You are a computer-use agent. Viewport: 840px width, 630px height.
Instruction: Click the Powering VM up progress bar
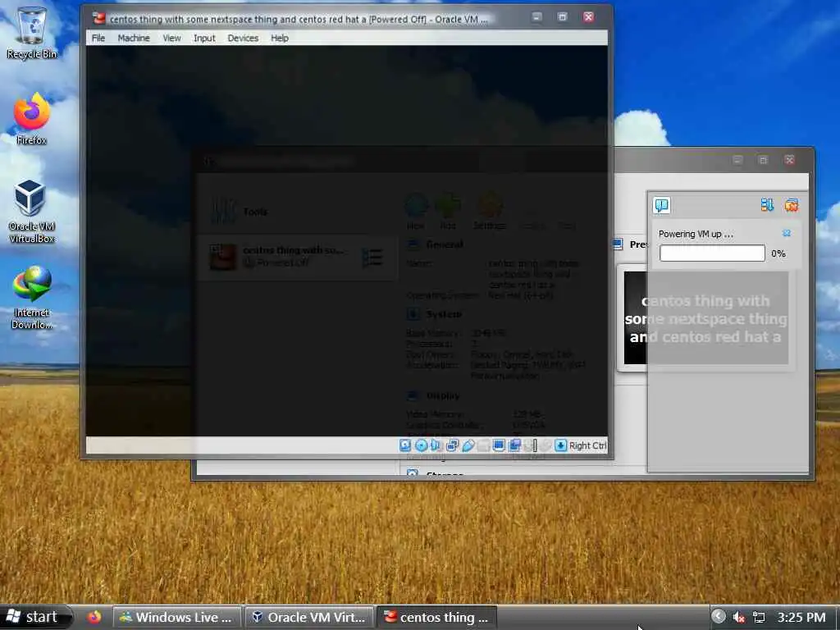[x=712, y=253]
